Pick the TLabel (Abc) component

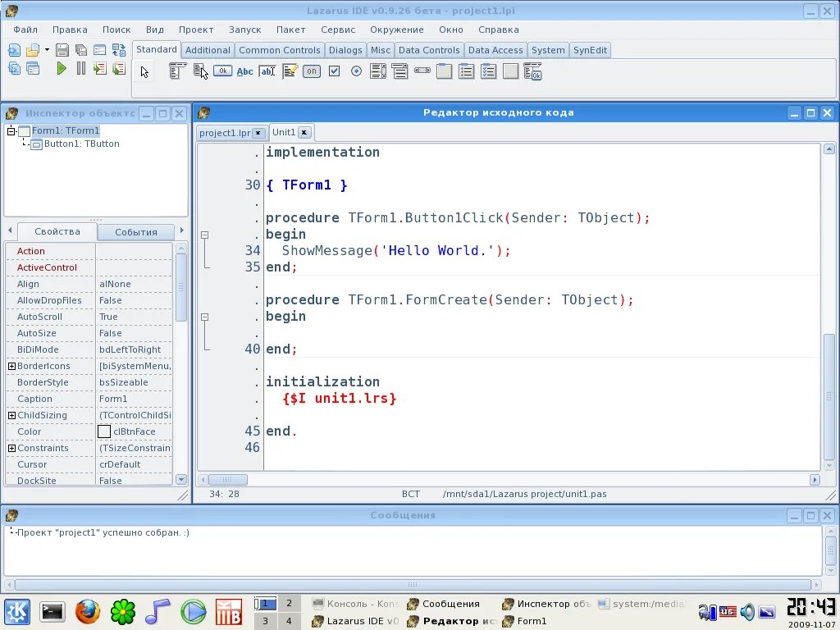tap(244, 71)
